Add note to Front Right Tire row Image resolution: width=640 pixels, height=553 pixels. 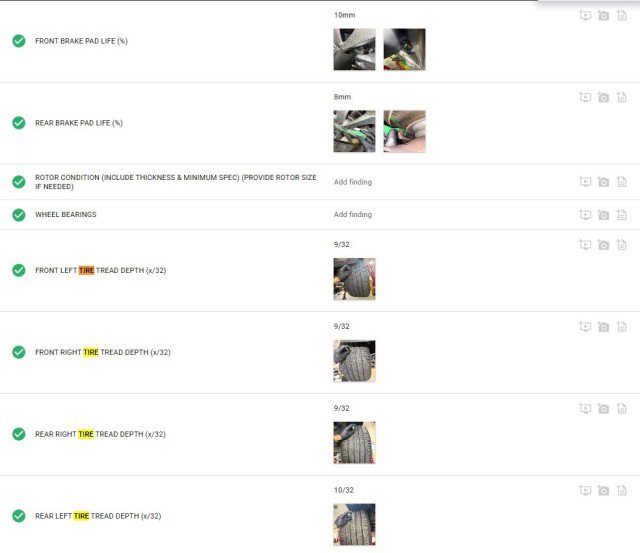point(622,326)
